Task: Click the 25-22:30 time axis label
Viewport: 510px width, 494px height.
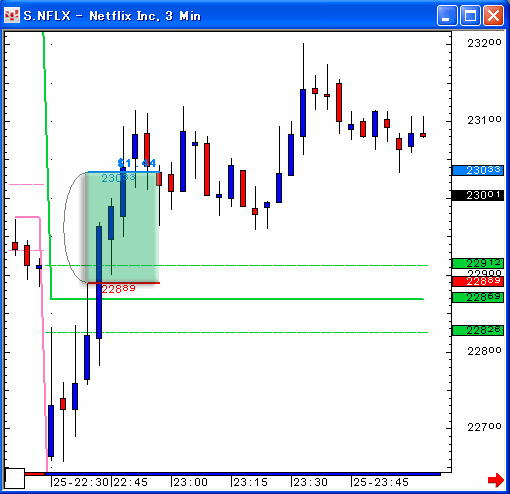Action: point(81,482)
